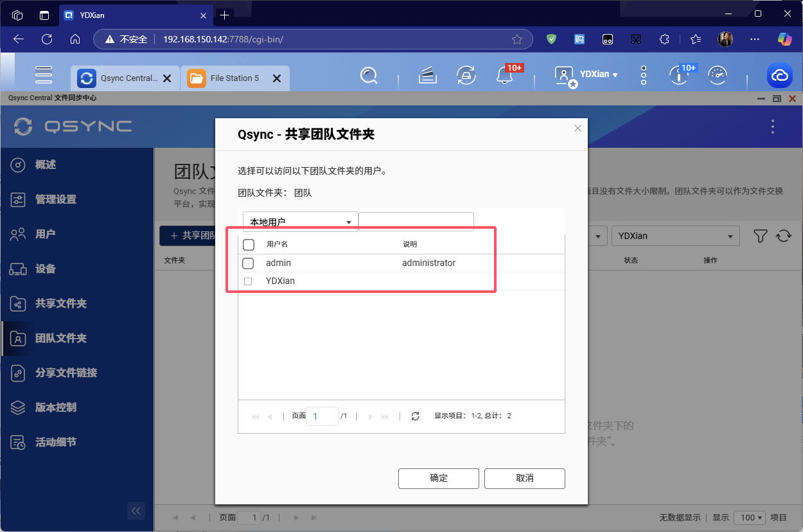Select the YDXian username in the list
The width and height of the screenshot is (803, 532).
(280, 281)
